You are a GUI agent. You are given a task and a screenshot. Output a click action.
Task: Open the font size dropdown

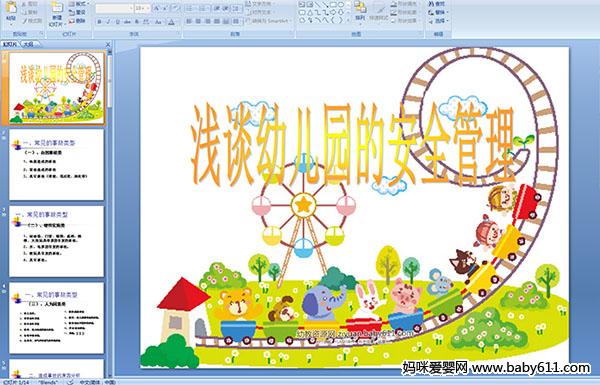(142, 8)
